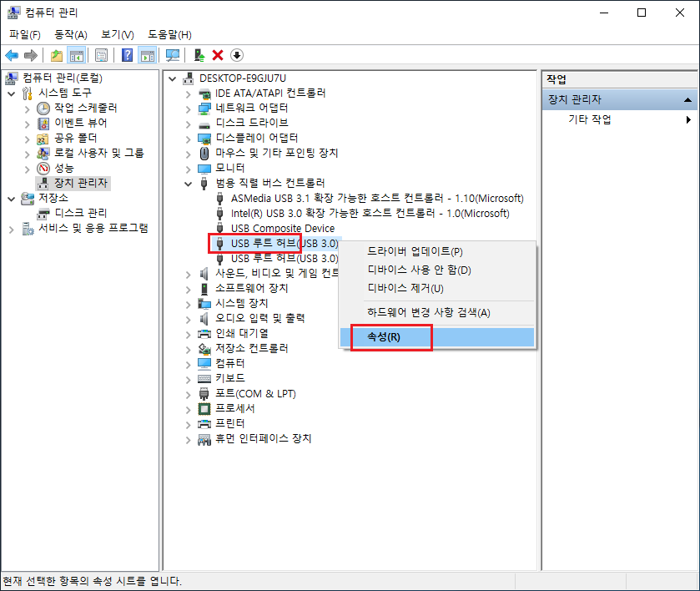700x591 pixels.
Task: Click the Up one level folder icon
Action: point(57,55)
